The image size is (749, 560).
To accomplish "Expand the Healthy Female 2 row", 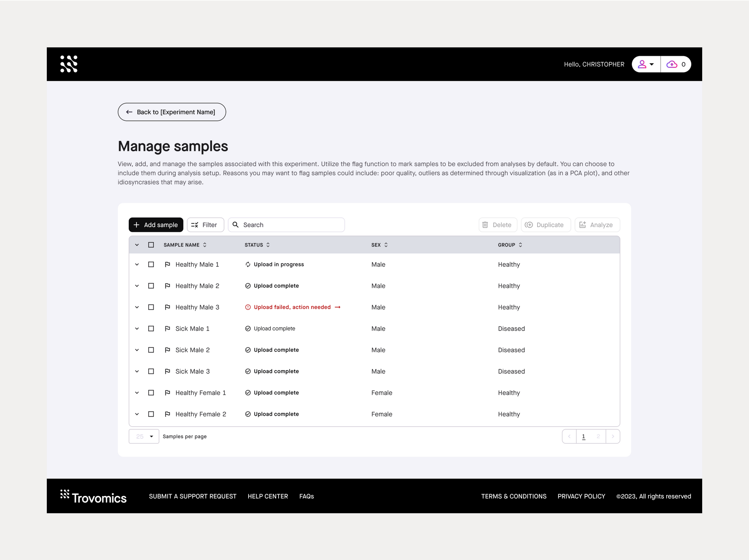I will [137, 414].
